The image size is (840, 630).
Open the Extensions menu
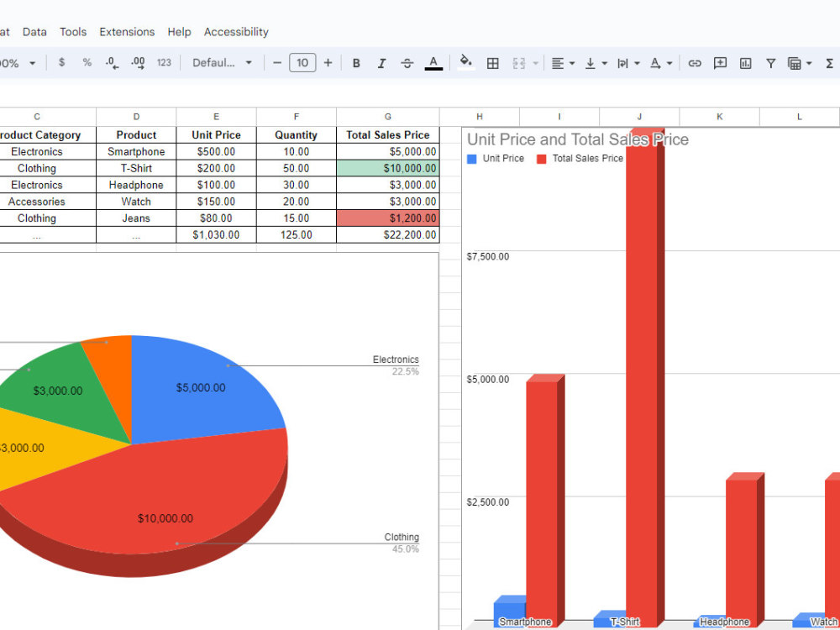(x=127, y=32)
